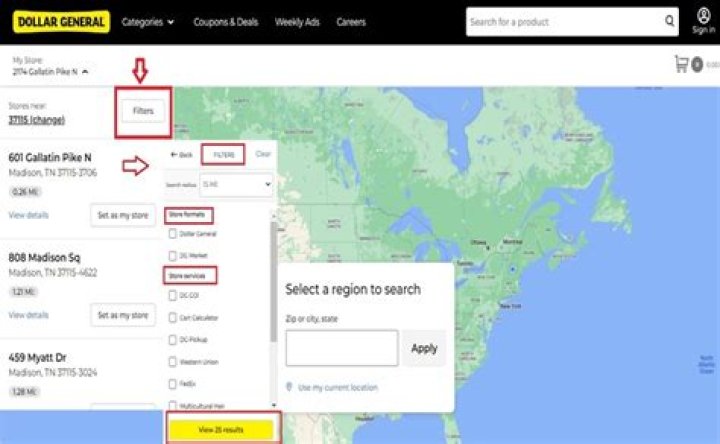Toggle the DG Pickup checkbox
Image resolution: width=720 pixels, height=444 pixels.
pos(172,339)
